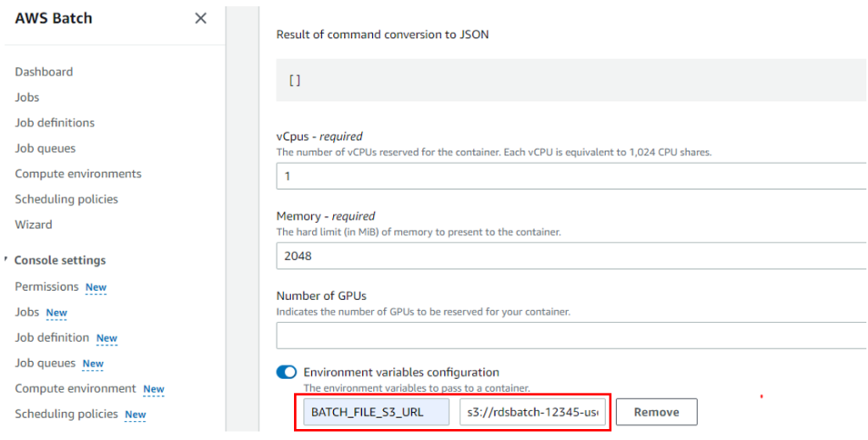
Task: Launch the Wizard
Action: (33, 225)
